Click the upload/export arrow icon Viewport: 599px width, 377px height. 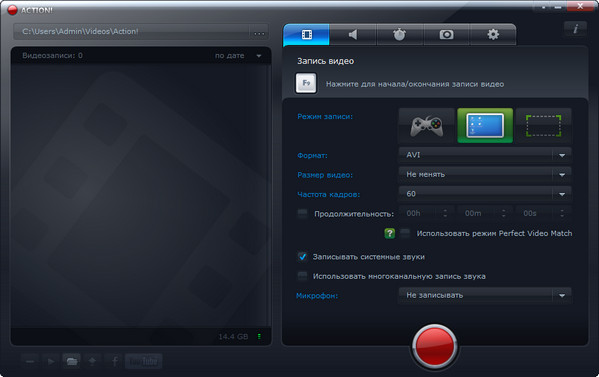coord(92,361)
